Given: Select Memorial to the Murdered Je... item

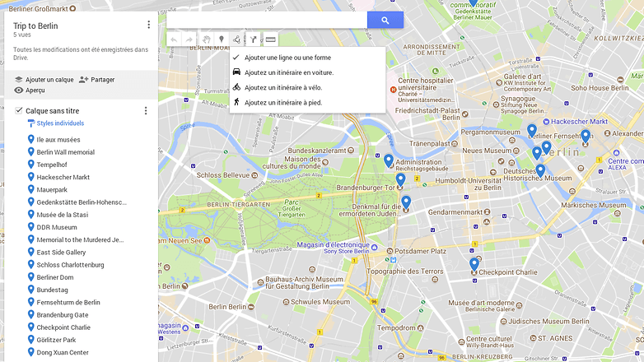Looking at the screenshot, I should (80, 239).
